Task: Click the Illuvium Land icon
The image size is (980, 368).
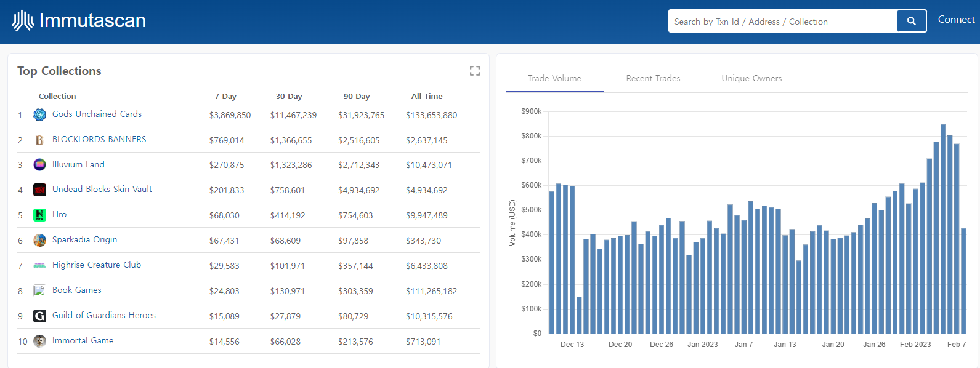Action: 40,165
